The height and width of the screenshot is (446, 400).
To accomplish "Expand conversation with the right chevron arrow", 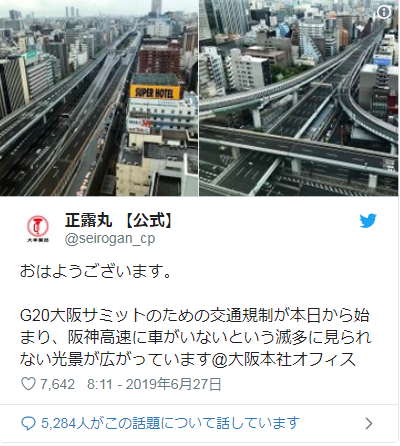I will coord(369,423).
